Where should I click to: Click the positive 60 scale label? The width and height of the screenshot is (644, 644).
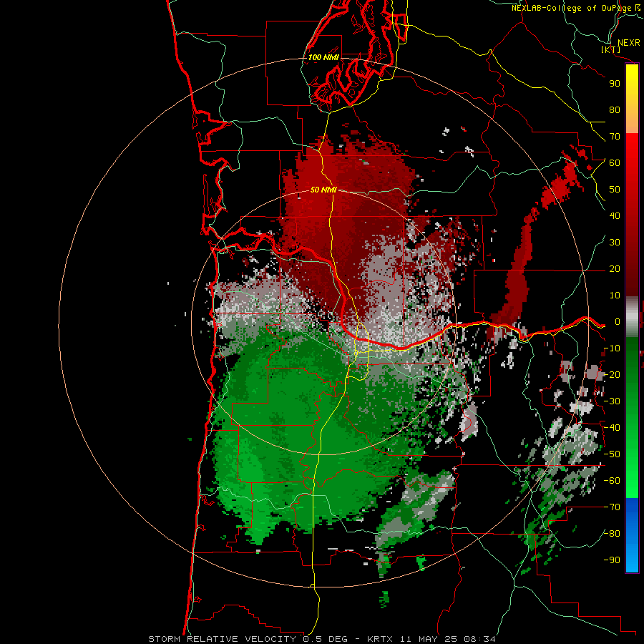615,162
